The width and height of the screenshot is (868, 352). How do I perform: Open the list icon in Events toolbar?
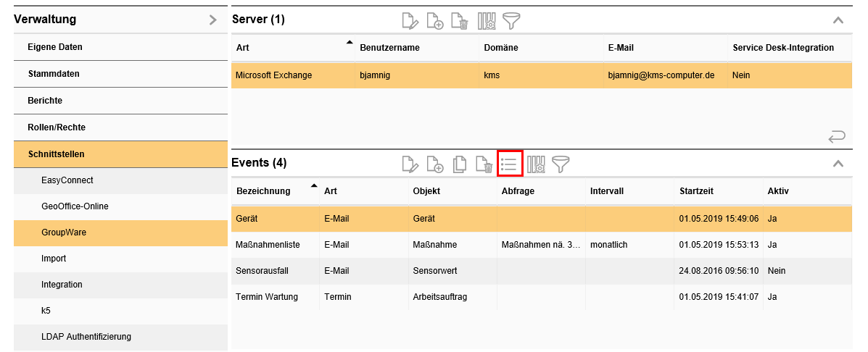[510, 164]
